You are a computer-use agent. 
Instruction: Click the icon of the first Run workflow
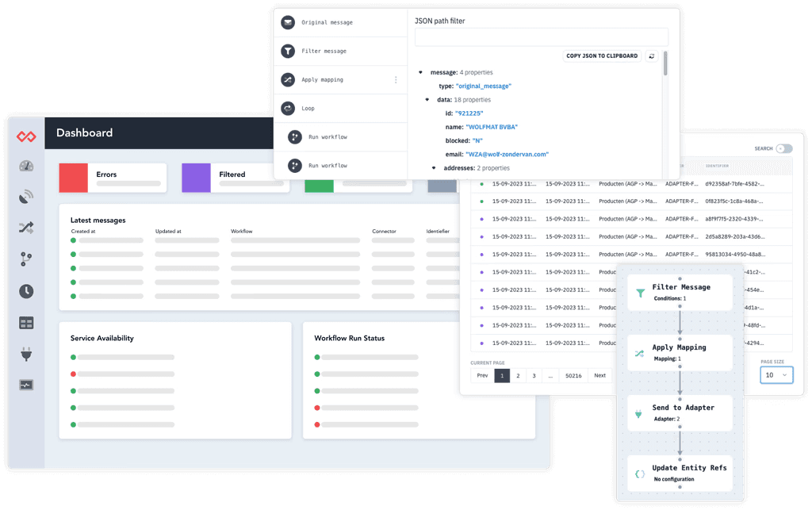[295, 136]
